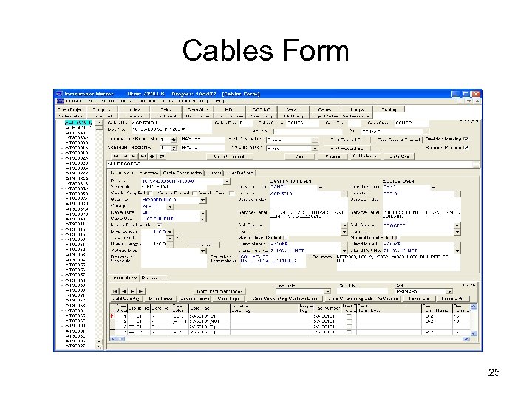Open the Doc No dropdown in the schedule tab
Viewport: 532px width, 399px height.
pyautogui.click(x=227, y=181)
